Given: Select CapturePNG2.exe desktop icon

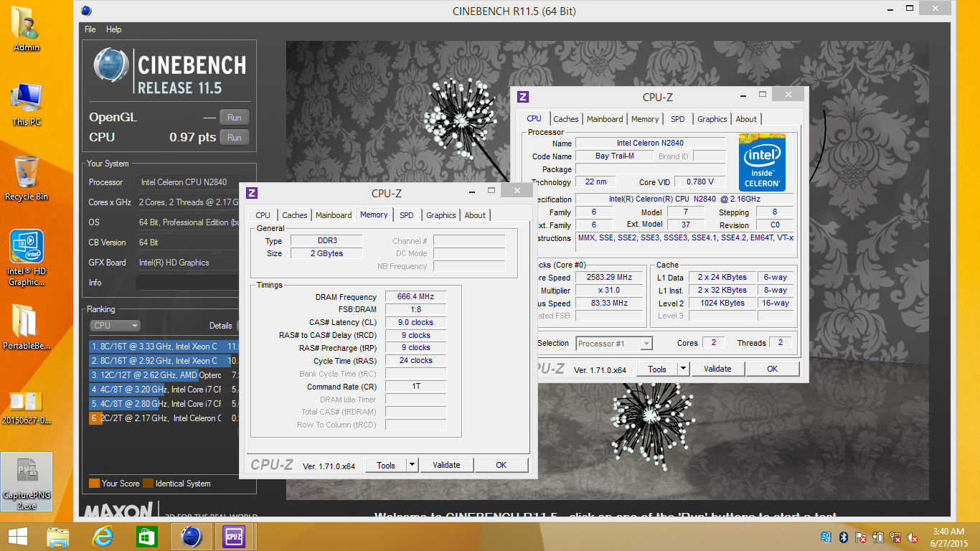Looking at the screenshot, I should coord(27,481).
